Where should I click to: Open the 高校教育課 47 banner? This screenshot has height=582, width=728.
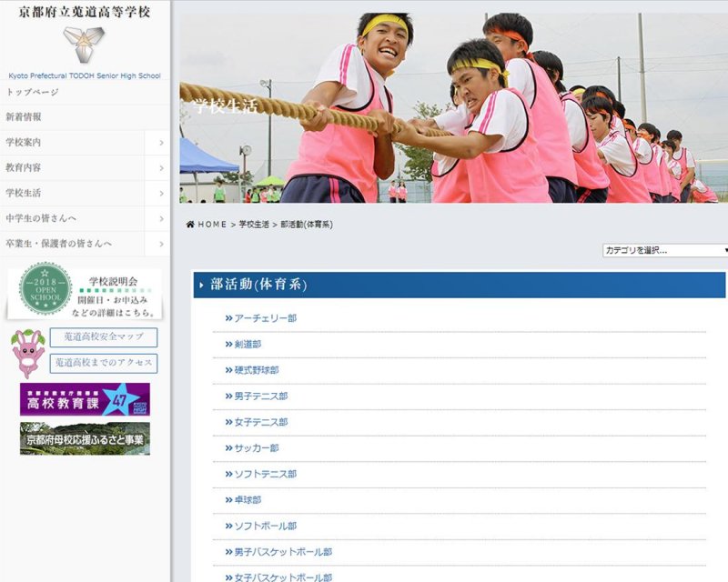tap(85, 399)
